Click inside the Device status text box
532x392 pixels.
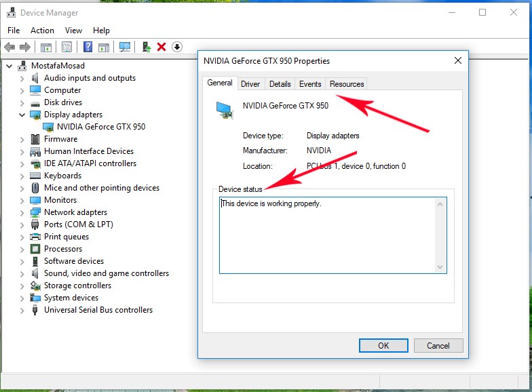click(332, 235)
